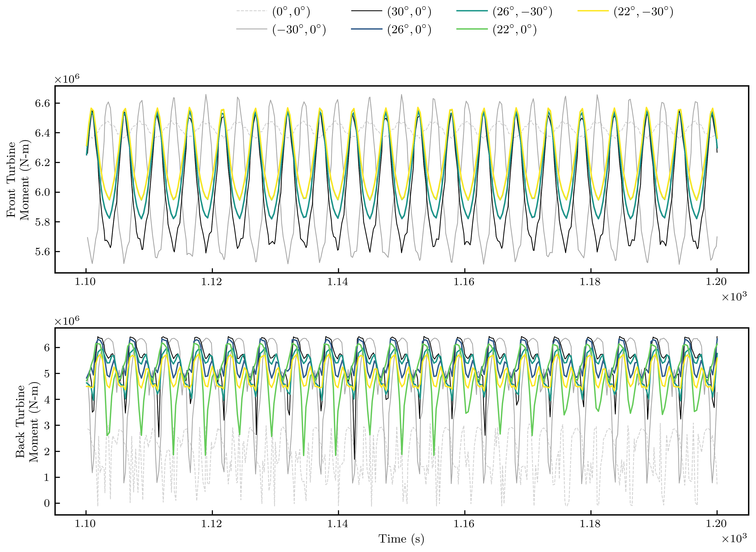Click the 0 tick on the bottom plot y-axis
Image resolution: width=756 pixels, height=552 pixels.
click(x=47, y=503)
